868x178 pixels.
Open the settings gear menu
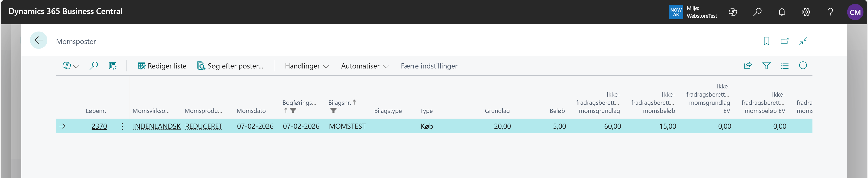(x=806, y=12)
